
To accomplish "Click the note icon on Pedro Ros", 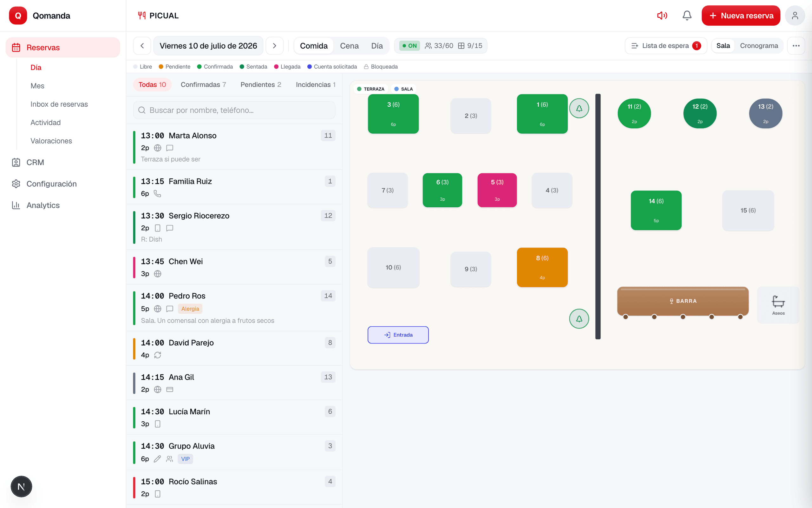I will [170, 309].
